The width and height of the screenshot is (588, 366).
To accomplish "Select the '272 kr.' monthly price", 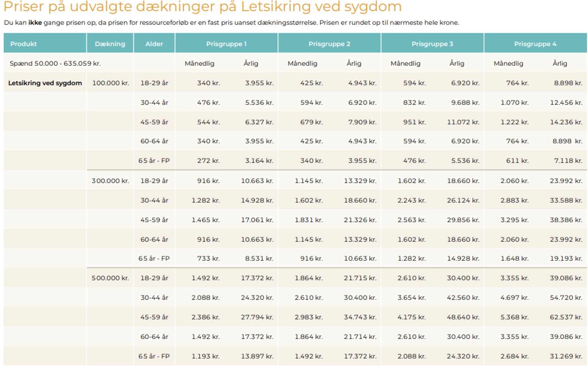I will pyautogui.click(x=208, y=160).
